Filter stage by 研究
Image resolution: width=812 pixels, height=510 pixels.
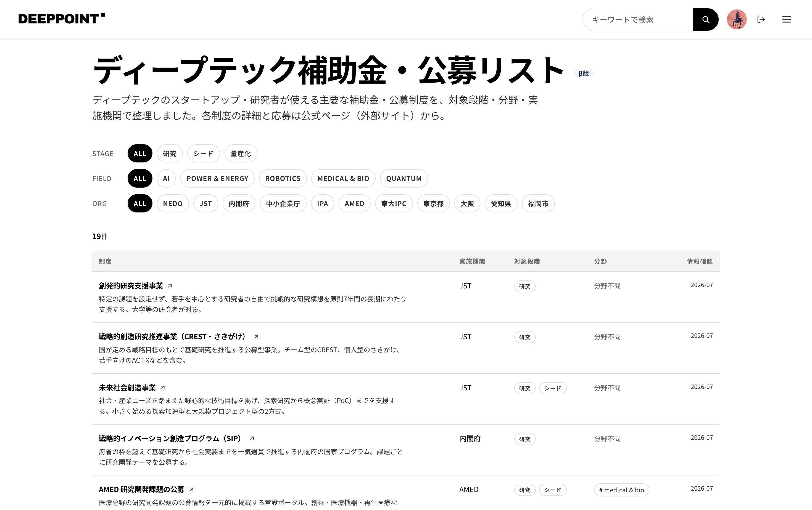[170, 154]
